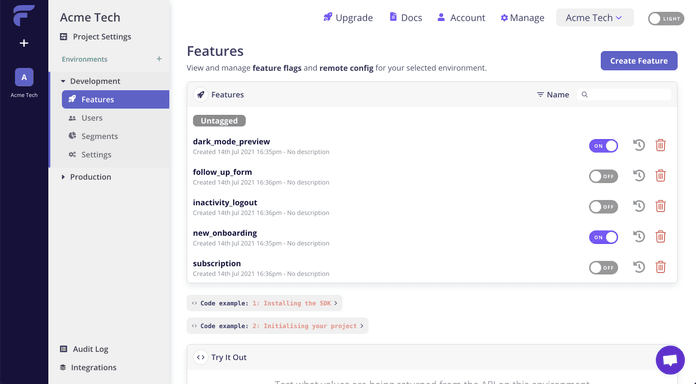Open the Acme Tech organisation dropdown
Image resolution: width=696 pixels, height=384 pixels.
tap(594, 18)
